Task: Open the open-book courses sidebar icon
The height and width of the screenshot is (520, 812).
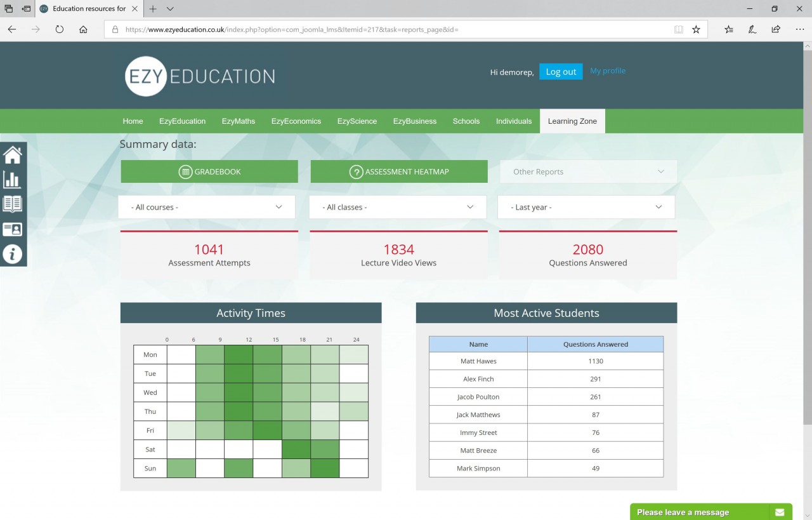Action: tap(13, 204)
